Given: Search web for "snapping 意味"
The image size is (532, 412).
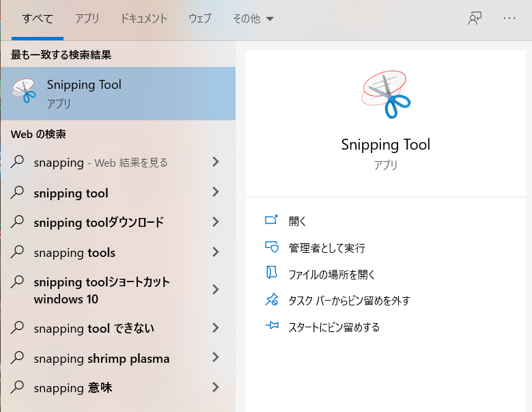Looking at the screenshot, I should tap(73, 388).
